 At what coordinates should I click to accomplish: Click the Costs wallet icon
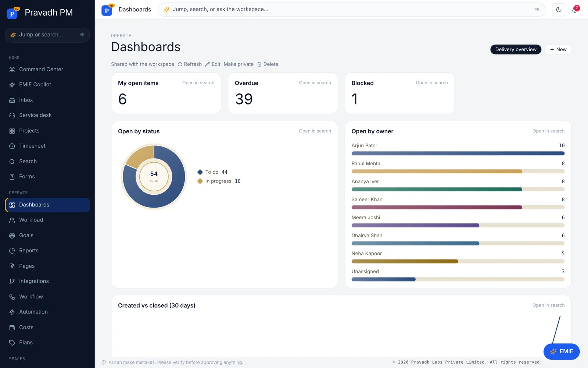[x=12, y=328]
